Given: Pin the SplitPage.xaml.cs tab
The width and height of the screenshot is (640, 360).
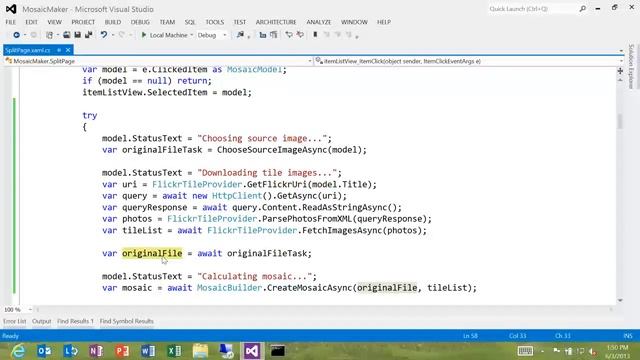Looking at the screenshot, I should [x=59, y=50].
